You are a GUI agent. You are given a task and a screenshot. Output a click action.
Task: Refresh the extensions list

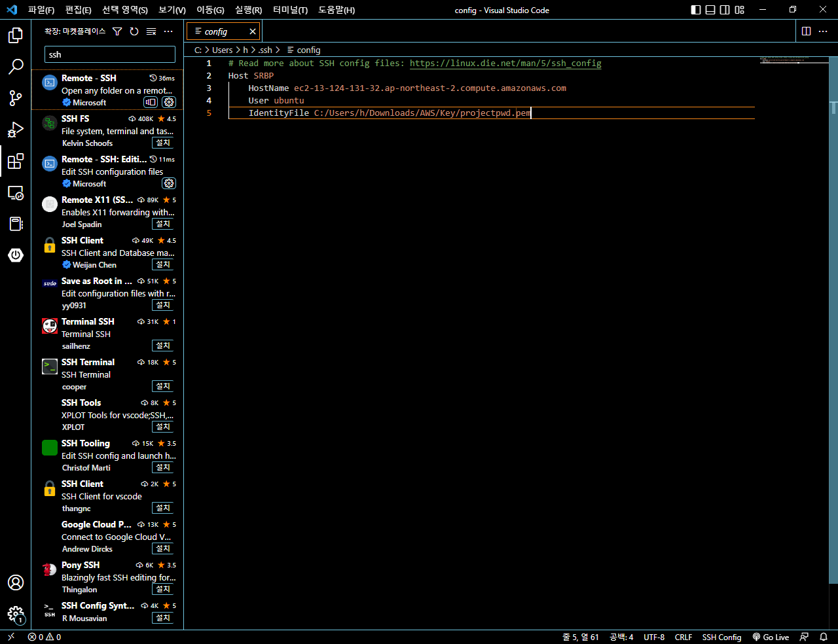[134, 31]
